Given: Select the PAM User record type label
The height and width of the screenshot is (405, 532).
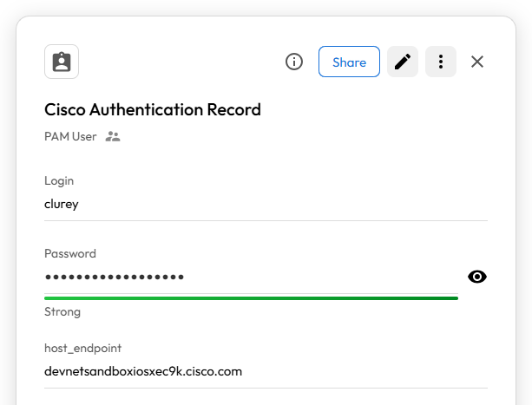Looking at the screenshot, I should pyautogui.click(x=70, y=136).
